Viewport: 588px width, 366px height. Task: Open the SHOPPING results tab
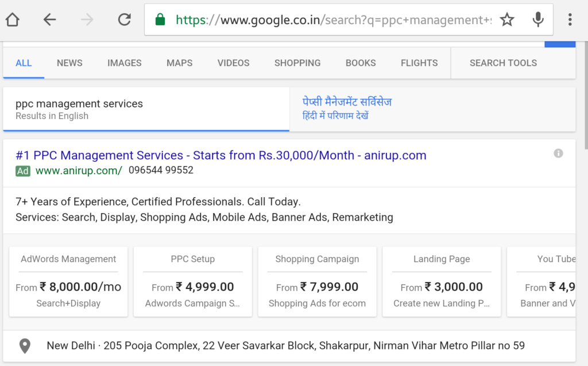(x=297, y=63)
